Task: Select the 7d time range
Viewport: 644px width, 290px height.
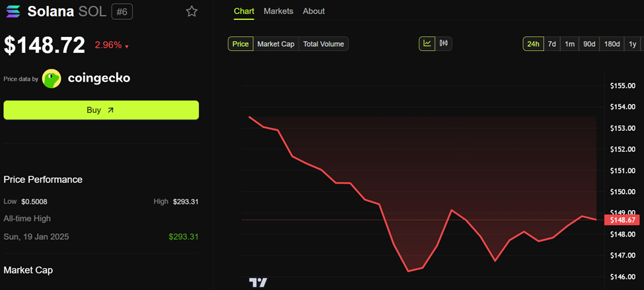Action: (552, 44)
